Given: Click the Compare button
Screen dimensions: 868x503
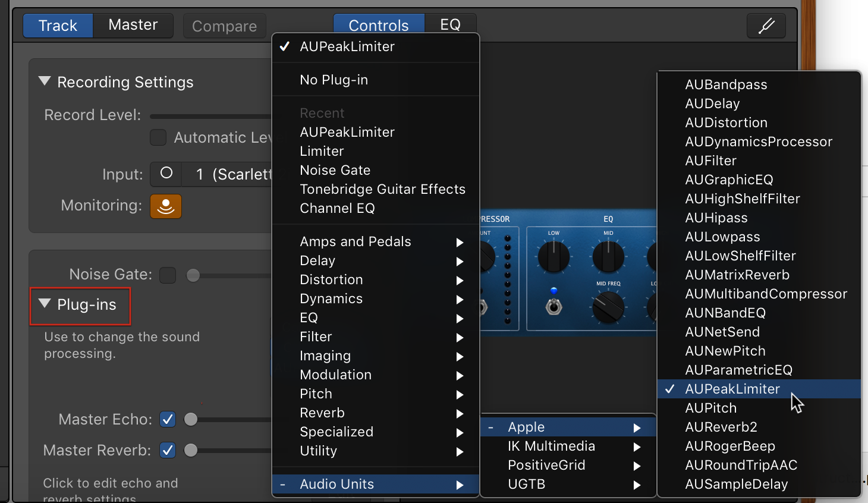Looking at the screenshot, I should [225, 26].
